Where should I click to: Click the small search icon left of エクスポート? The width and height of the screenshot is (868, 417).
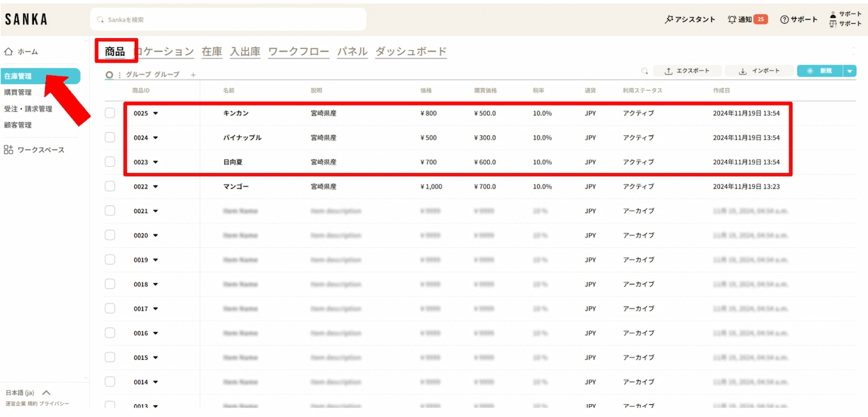(645, 71)
